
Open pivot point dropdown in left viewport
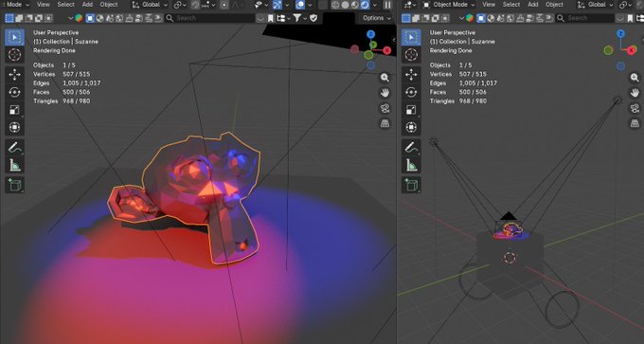[180, 5]
